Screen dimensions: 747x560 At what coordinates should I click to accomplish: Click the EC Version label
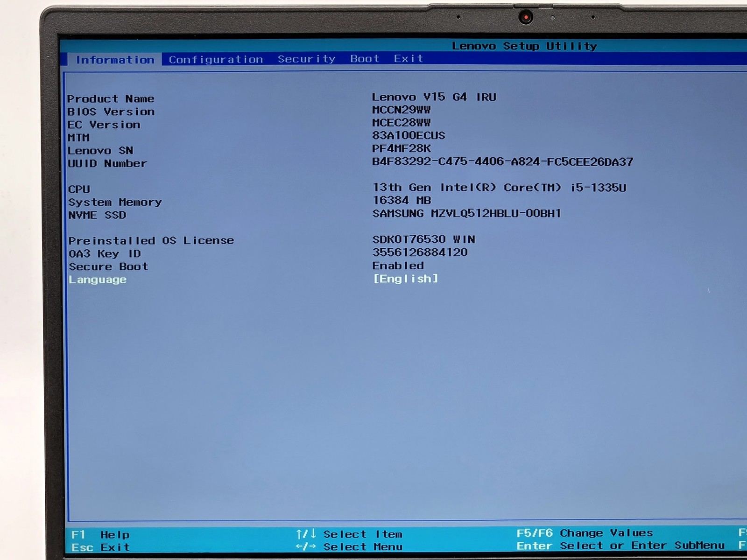point(104,125)
